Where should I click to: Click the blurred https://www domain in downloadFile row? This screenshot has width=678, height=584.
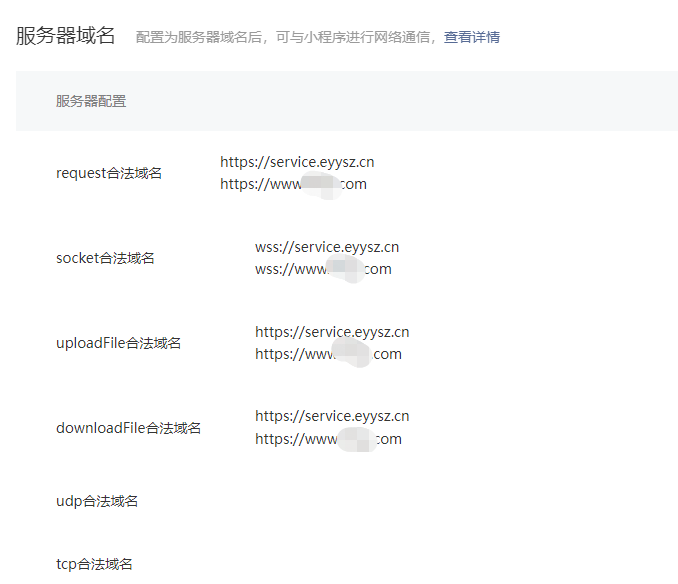[328, 439]
